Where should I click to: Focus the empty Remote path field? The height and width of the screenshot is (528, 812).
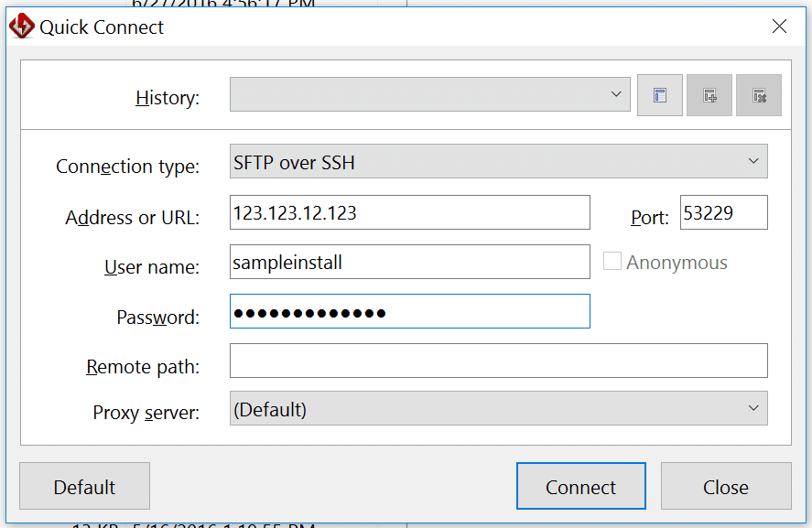(x=498, y=361)
